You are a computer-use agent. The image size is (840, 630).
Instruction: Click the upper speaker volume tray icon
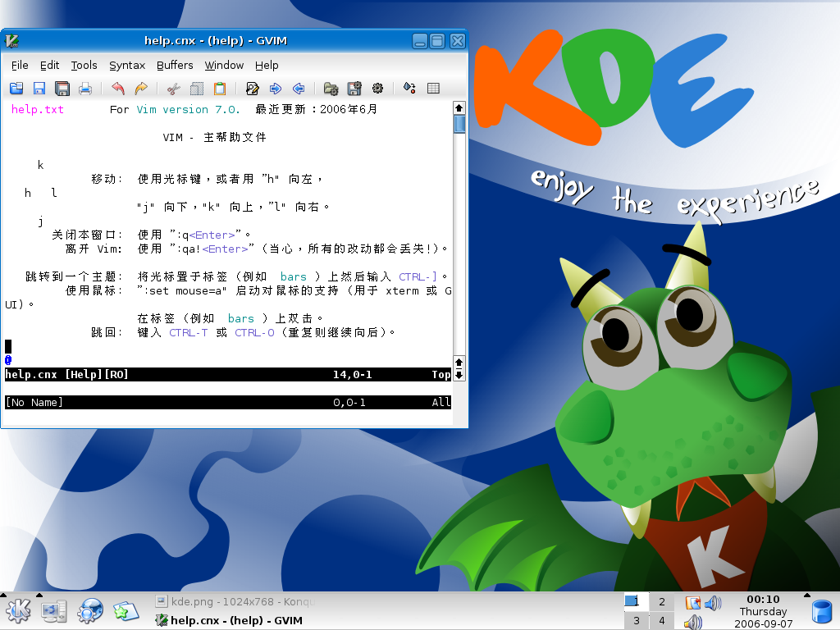pos(713,603)
